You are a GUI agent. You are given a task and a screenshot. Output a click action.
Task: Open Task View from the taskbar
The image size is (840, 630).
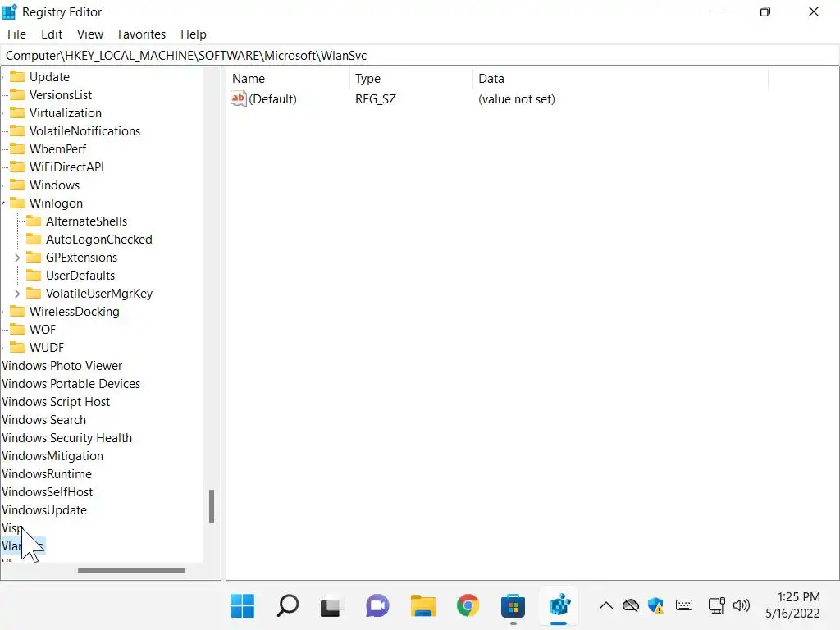[x=331, y=606]
